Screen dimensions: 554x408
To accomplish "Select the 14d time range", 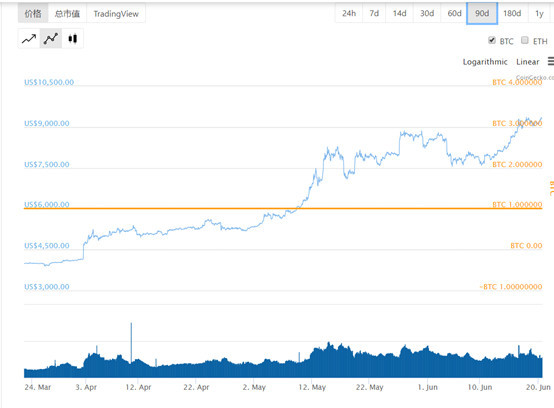I will pyautogui.click(x=400, y=13).
